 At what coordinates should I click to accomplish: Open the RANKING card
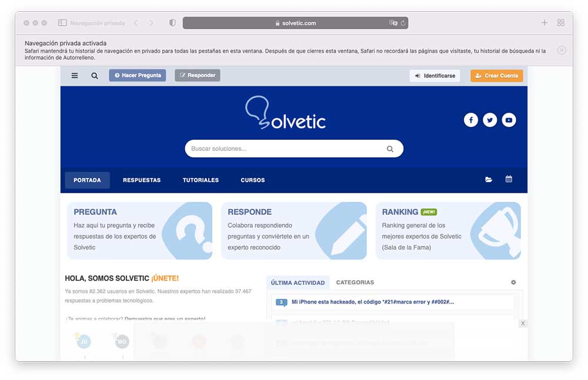448,230
